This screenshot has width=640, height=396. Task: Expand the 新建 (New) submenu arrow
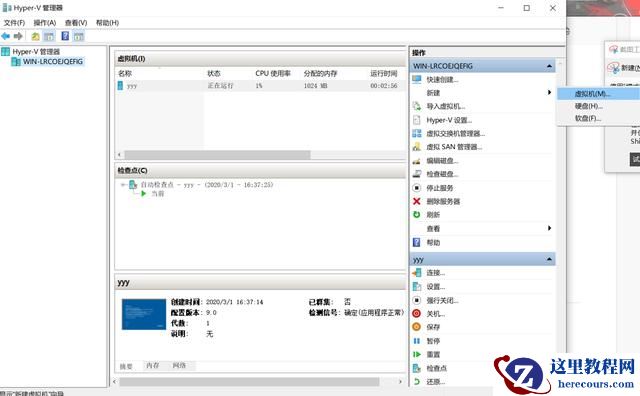549,93
